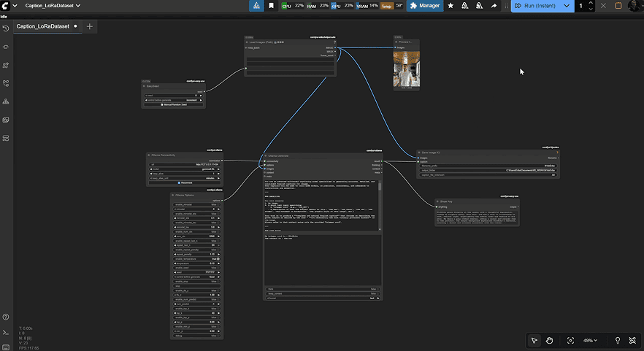Open the model library sidebar icon
The width and height of the screenshot is (644, 351).
[6, 65]
